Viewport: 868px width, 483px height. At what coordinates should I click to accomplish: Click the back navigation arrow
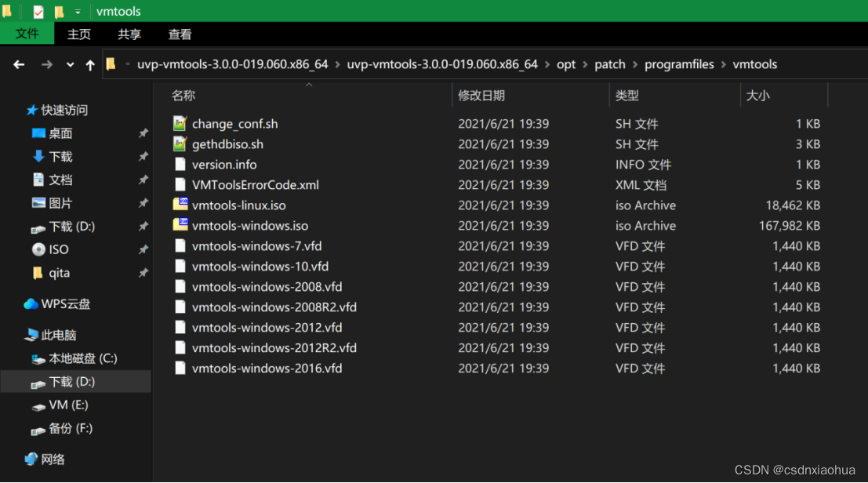pos(18,64)
